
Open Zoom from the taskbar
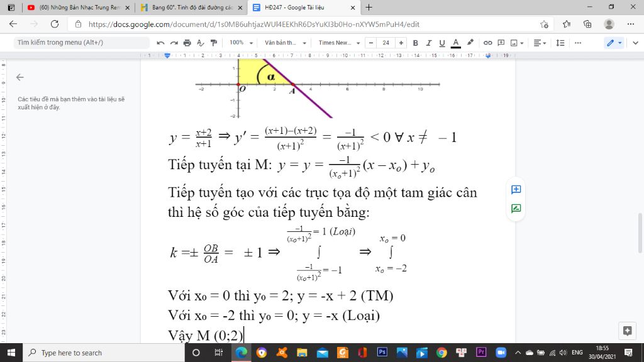click(x=501, y=353)
